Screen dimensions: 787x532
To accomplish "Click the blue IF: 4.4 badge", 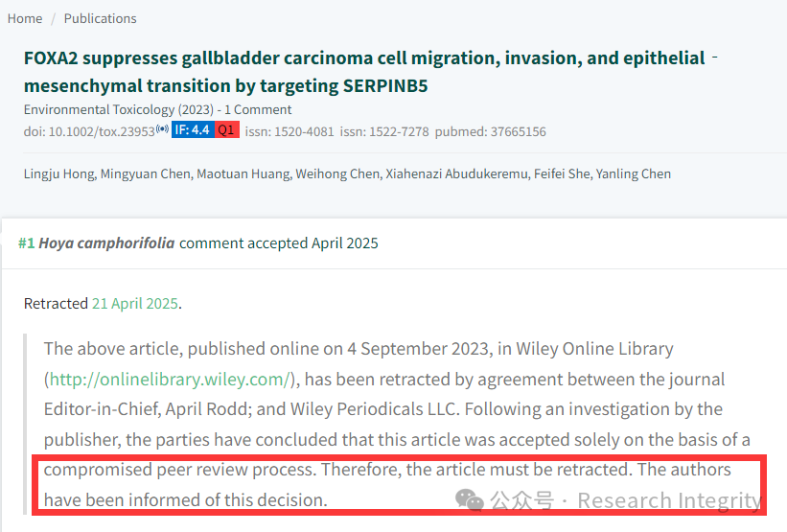I will pyautogui.click(x=193, y=130).
